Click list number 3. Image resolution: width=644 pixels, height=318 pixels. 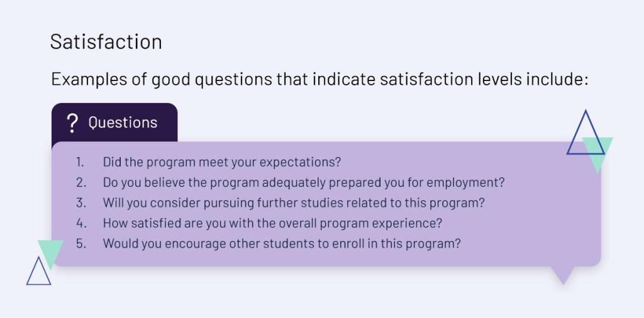pyautogui.click(x=81, y=203)
